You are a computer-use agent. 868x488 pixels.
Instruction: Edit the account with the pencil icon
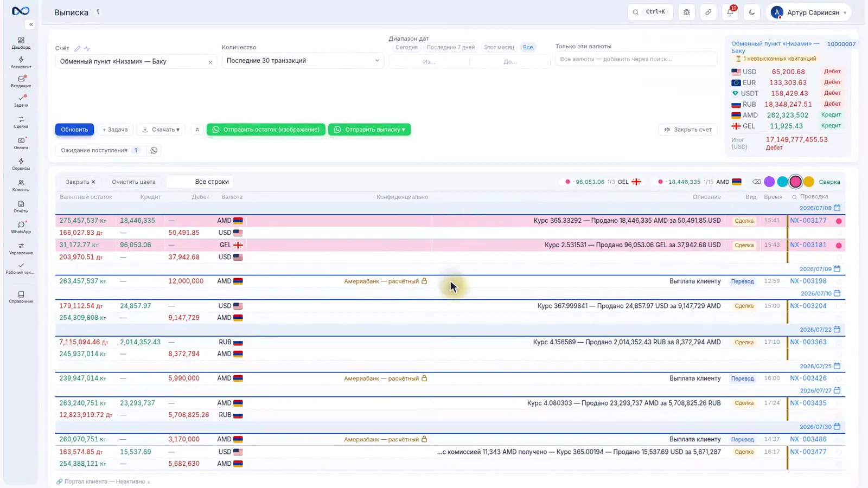tap(78, 48)
